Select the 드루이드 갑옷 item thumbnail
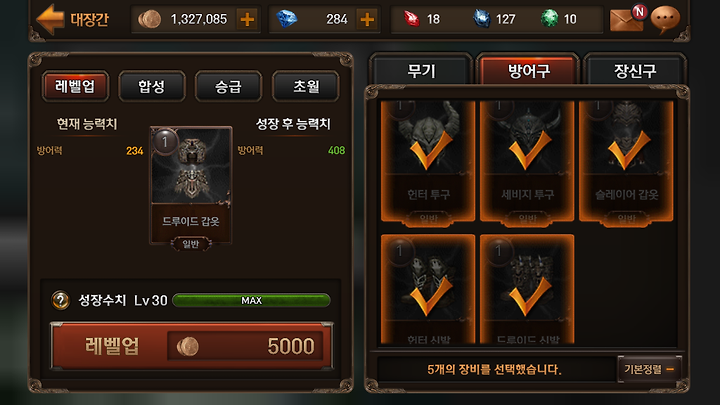 pos(191,186)
